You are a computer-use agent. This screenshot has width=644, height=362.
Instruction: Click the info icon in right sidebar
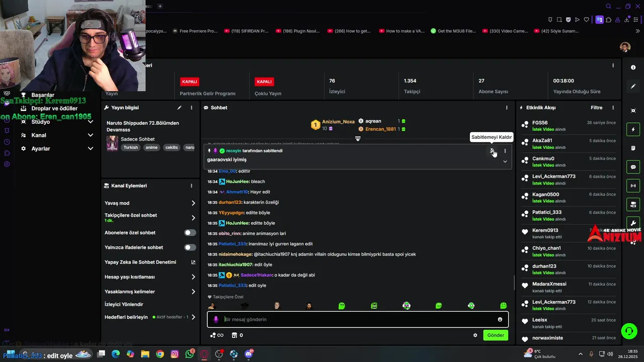(x=633, y=67)
